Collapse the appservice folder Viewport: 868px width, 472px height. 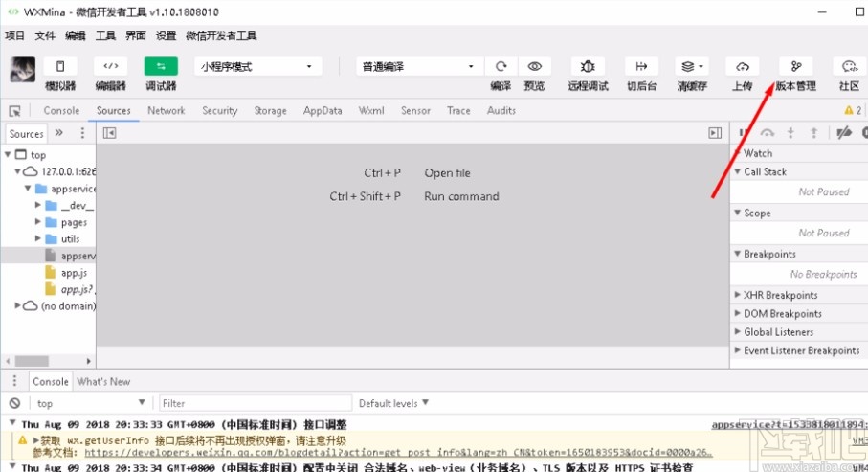pyautogui.click(x=28, y=189)
